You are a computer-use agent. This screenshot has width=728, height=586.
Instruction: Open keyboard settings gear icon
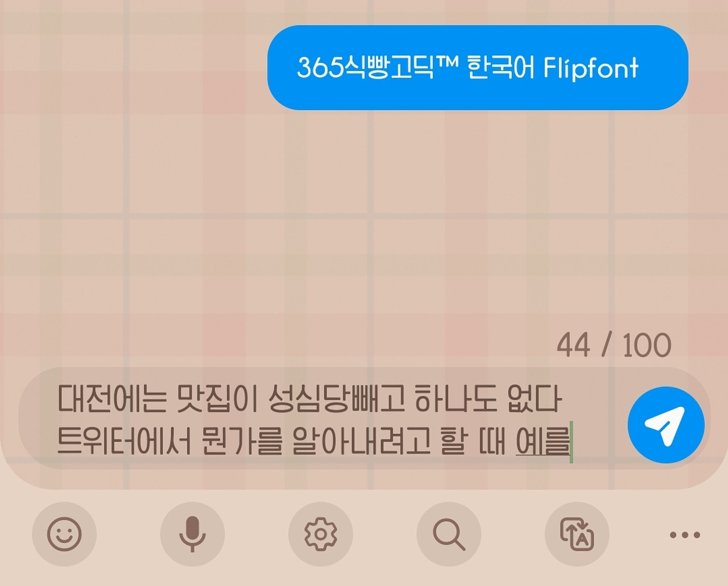click(321, 534)
